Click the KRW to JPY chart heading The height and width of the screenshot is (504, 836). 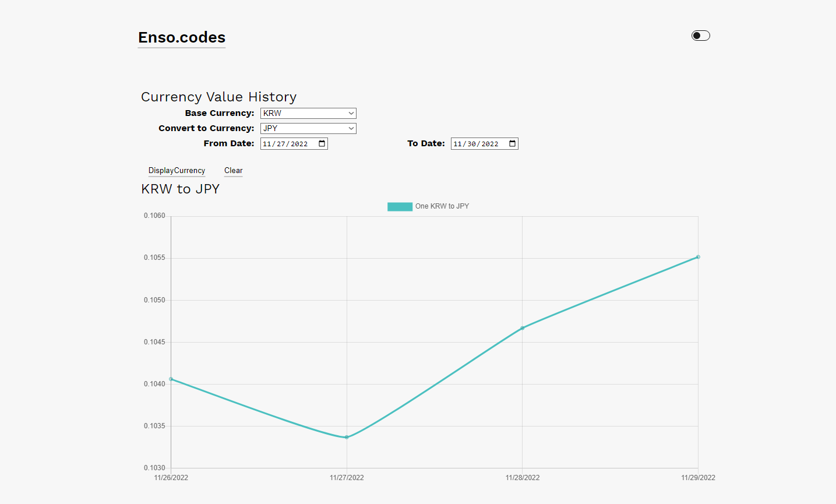coord(181,189)
